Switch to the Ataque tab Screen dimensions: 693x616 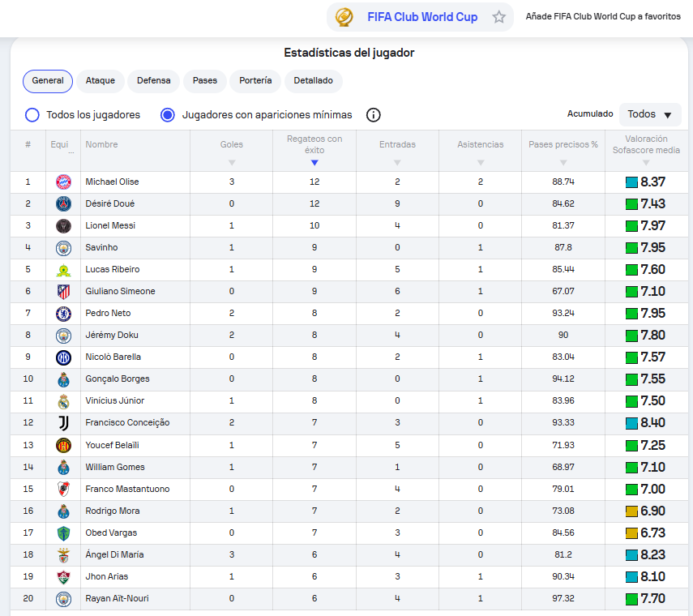(x=101, y=81)
